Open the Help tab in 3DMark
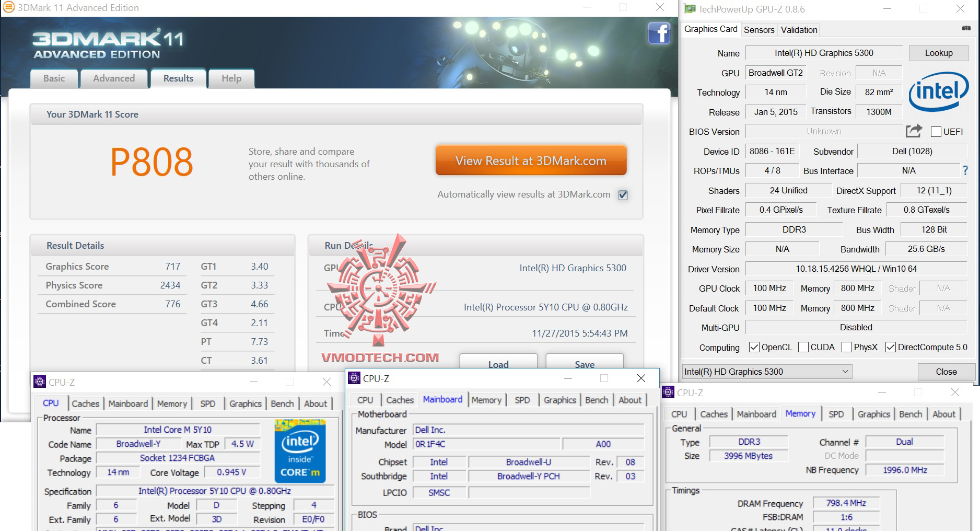980x531 pixels. coord(231,78)
